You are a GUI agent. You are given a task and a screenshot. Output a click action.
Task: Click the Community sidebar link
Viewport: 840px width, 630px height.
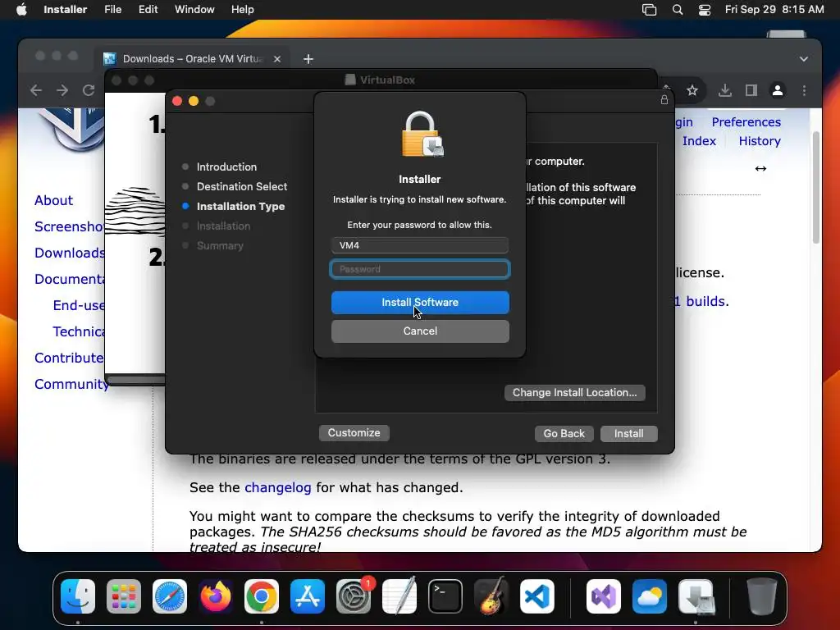pyautogui.click(x=71, y=384)
